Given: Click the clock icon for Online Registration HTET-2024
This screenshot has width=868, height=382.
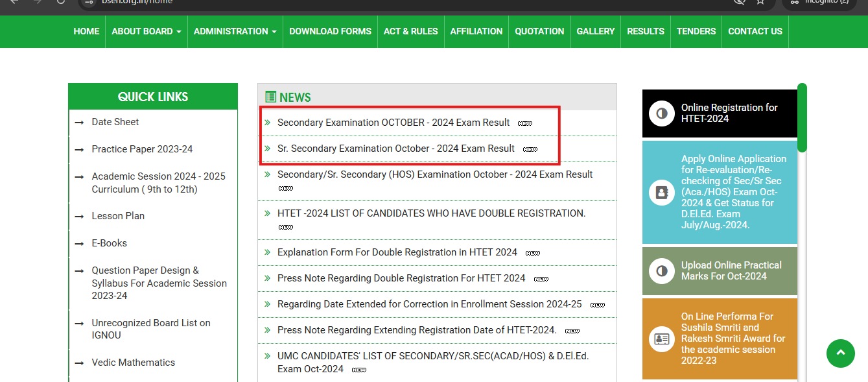Looking at the screenshot, I should tap(661, 115).
